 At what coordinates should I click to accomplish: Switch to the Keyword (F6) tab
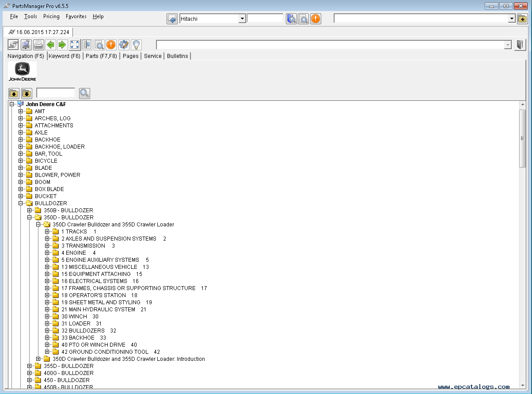pyautogui.click(x=65, y=56)
